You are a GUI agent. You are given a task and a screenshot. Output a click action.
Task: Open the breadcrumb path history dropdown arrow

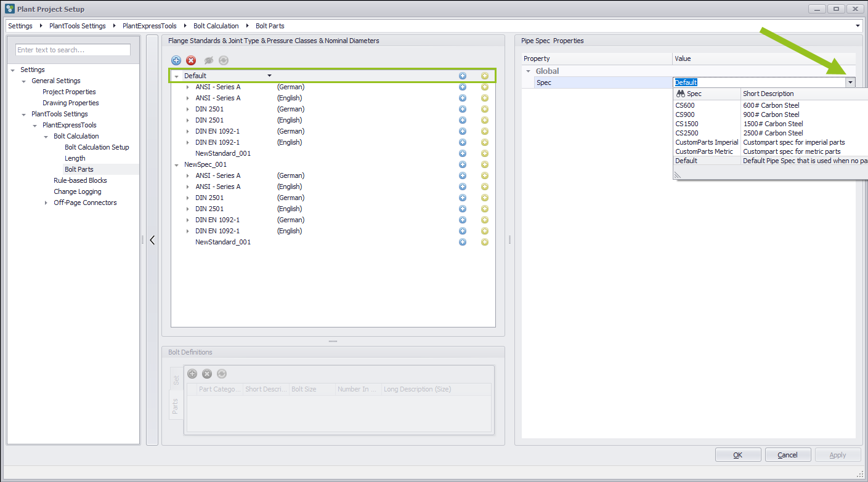[x=858, y=26]
